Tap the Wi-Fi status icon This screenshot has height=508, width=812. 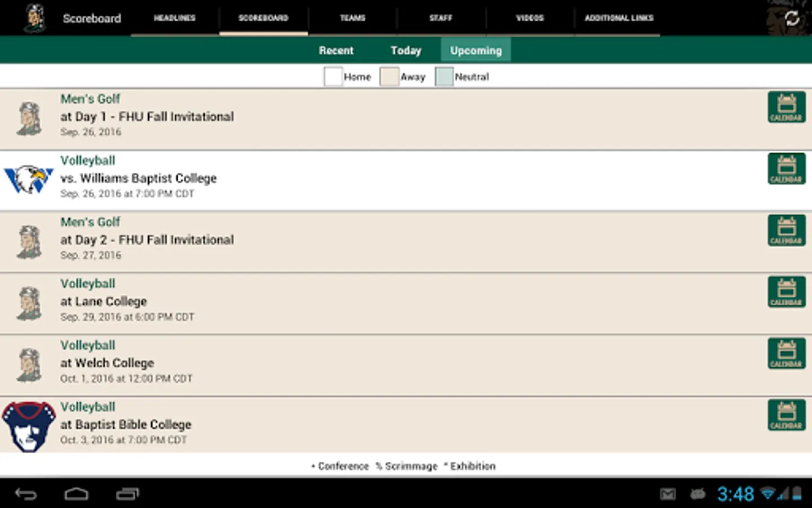tap(768, 494)
